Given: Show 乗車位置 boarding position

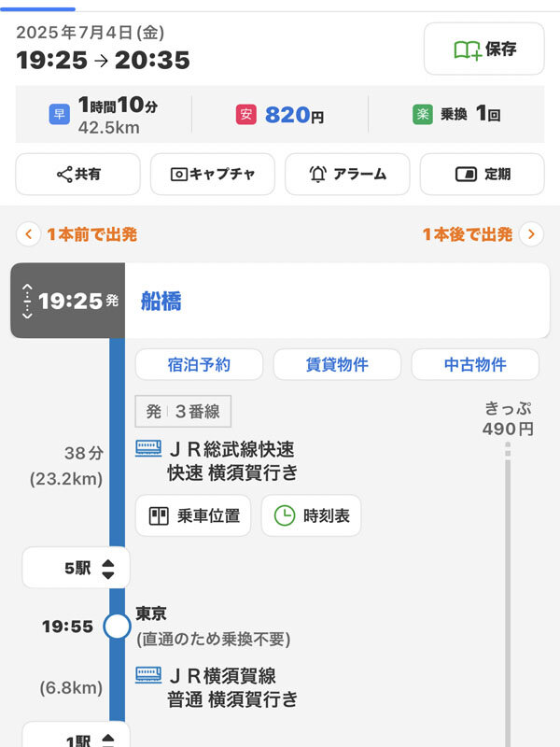Looking at the screenshot, I should pyautogui.click(x=193, y=515).
